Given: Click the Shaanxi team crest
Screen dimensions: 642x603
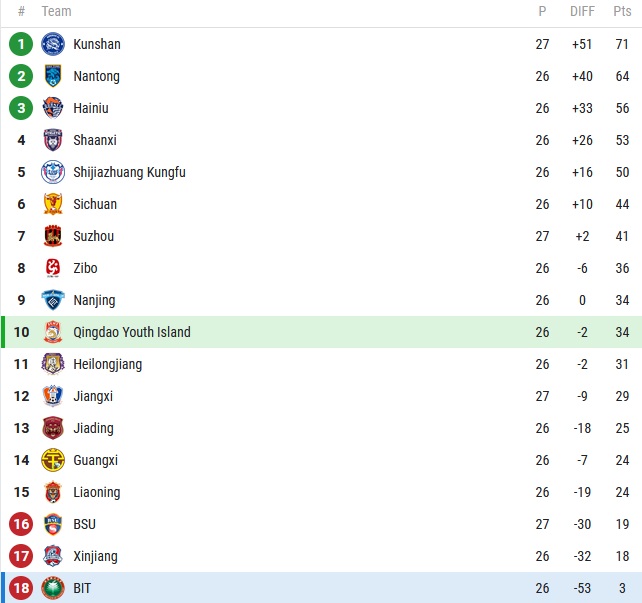Looking at the screenshot, I should (53, 140).
